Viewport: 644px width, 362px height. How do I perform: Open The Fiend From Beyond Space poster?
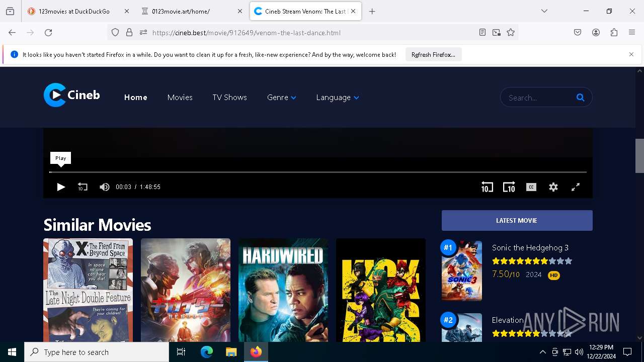click(88, 290)
